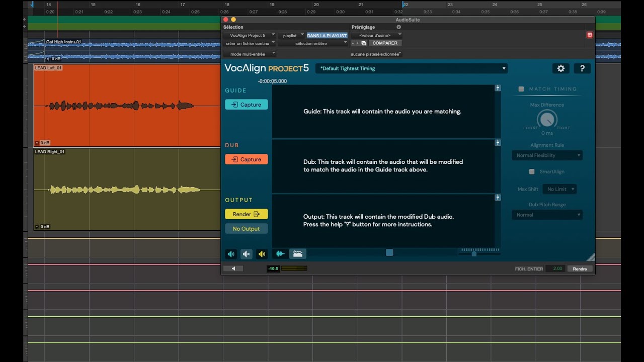Open the 'mode multi-entrée' dropdown
Image resolution: width=644 pixels, height=362 pixels.
250,54
